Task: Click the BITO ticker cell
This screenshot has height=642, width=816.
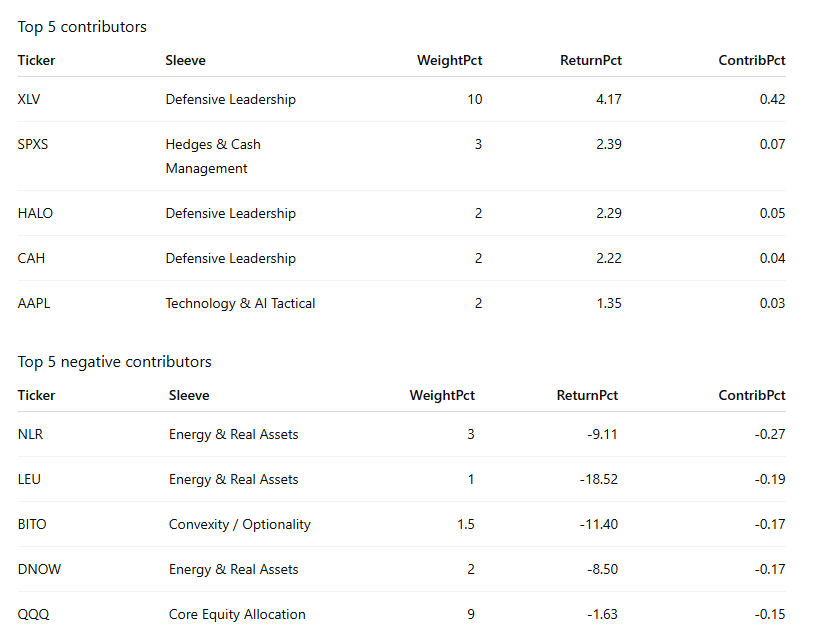Action: click(32, 524)
